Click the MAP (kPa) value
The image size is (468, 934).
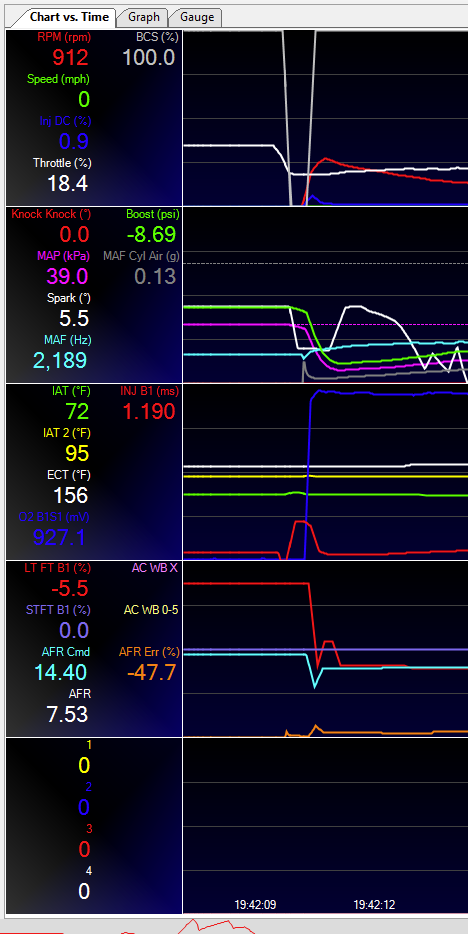pyautogui.click(x=67, y=276)
